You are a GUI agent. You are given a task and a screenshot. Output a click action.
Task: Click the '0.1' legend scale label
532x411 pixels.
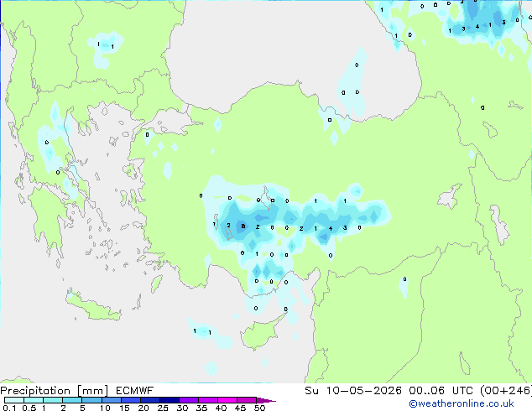tap(9, 408)
